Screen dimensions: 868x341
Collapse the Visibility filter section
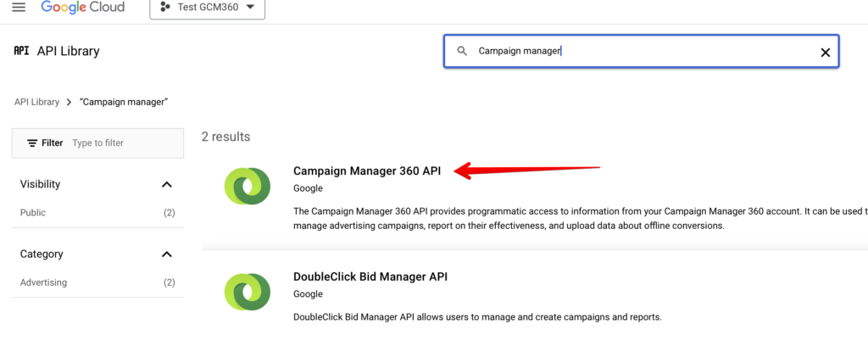[166, 185]
